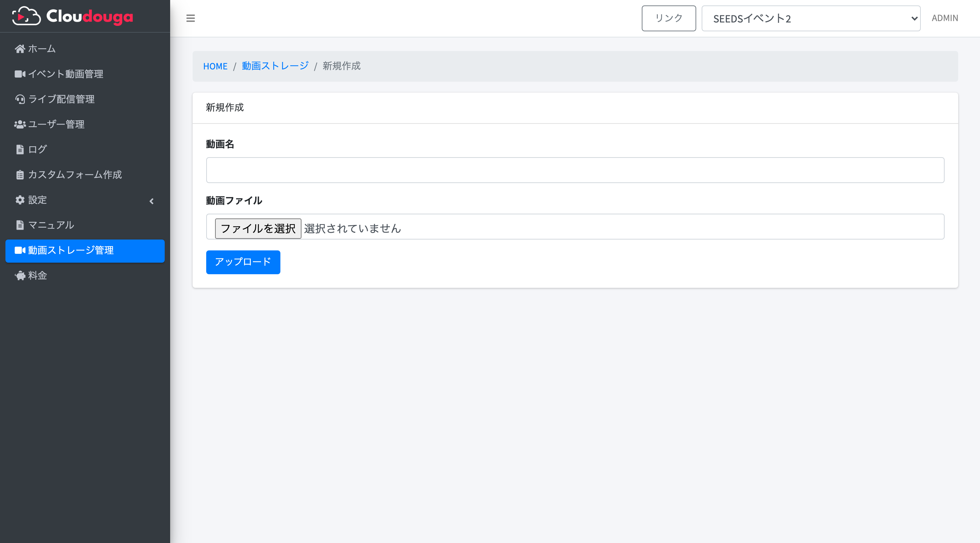980x543 pixels.
Task: Click the gear icon beside 設定
Action: [20, 200]
